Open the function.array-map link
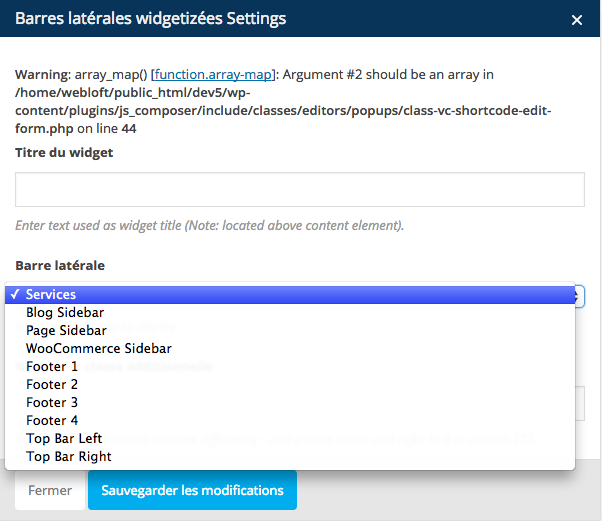Viewport: 602px width, 521px height. click(213, 74)
